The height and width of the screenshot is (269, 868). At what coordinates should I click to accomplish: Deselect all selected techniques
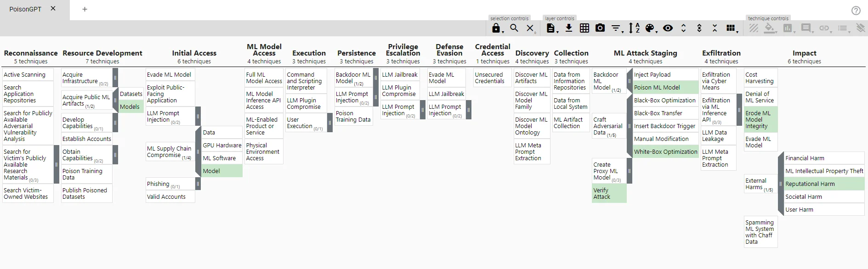coord(530,28)
